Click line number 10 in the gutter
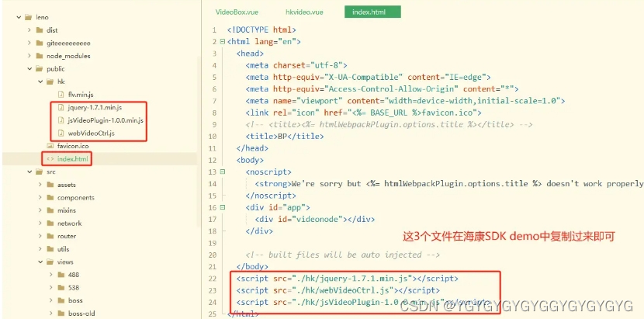Screen dimensions: 644x319 (214, 136)
